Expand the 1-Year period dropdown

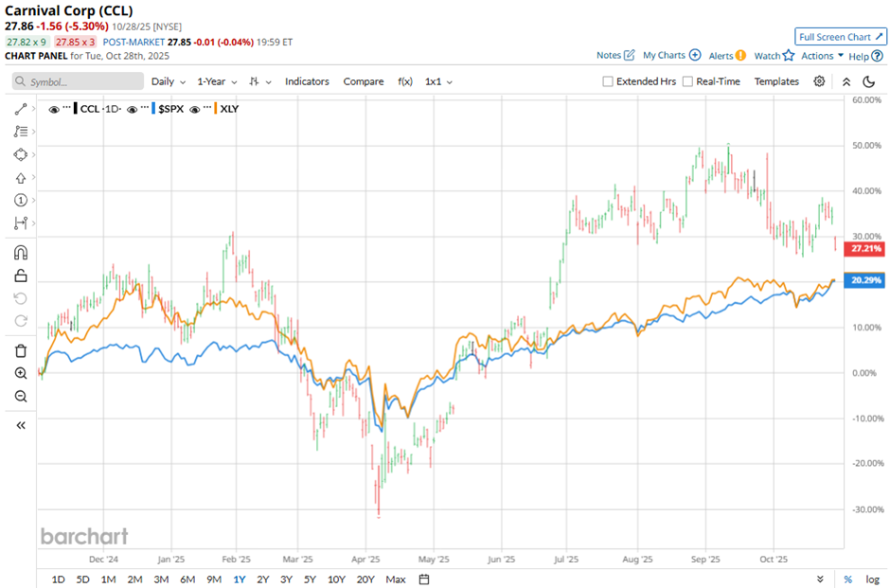218,81
